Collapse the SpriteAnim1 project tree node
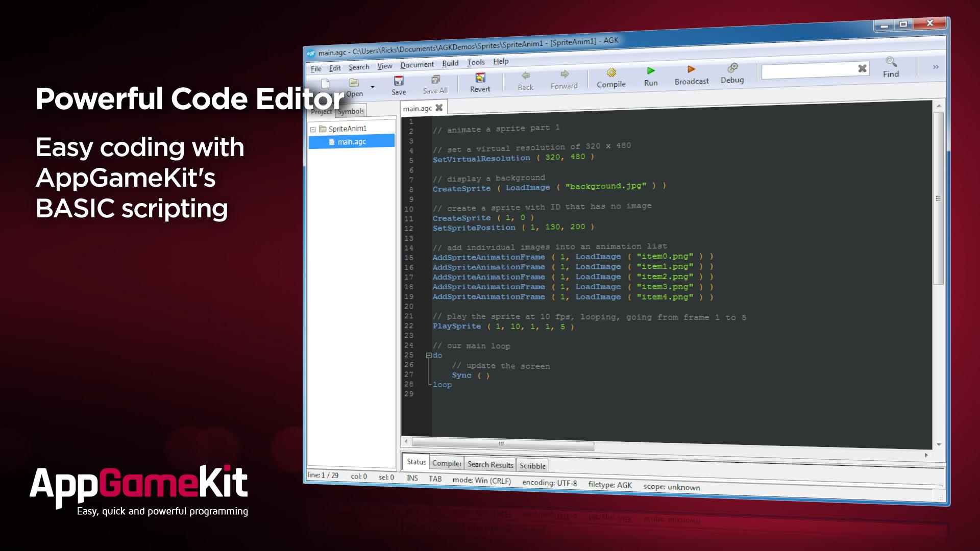Image resolution: width=980 pixels, height=551 pixels. click(x=313, y=129)
